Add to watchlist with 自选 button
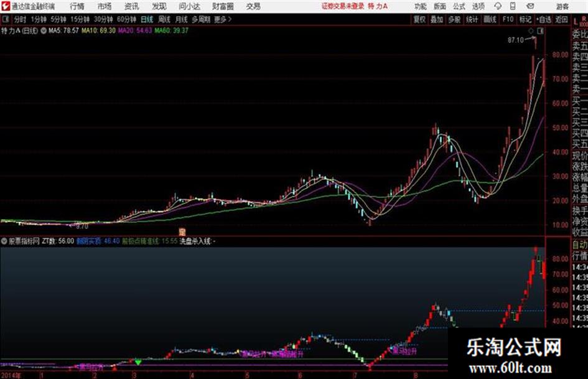This screenshot has width=588, height=379. point(543,19)
